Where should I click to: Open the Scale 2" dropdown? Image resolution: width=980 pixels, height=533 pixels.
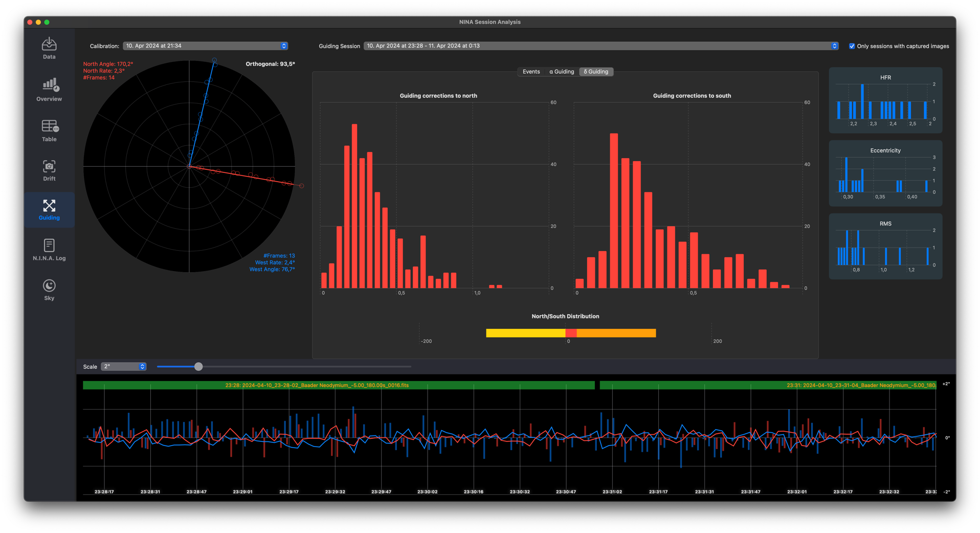pos(124,367)
